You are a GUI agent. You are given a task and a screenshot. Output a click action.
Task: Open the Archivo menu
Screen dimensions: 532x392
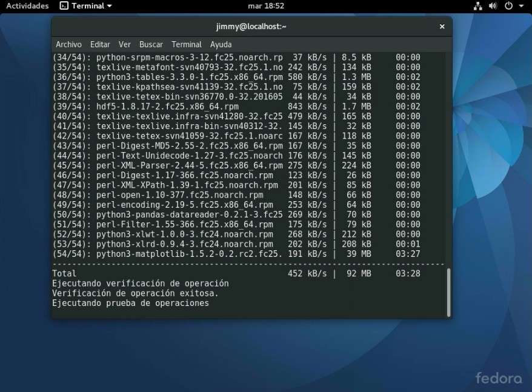coord(68,44)
